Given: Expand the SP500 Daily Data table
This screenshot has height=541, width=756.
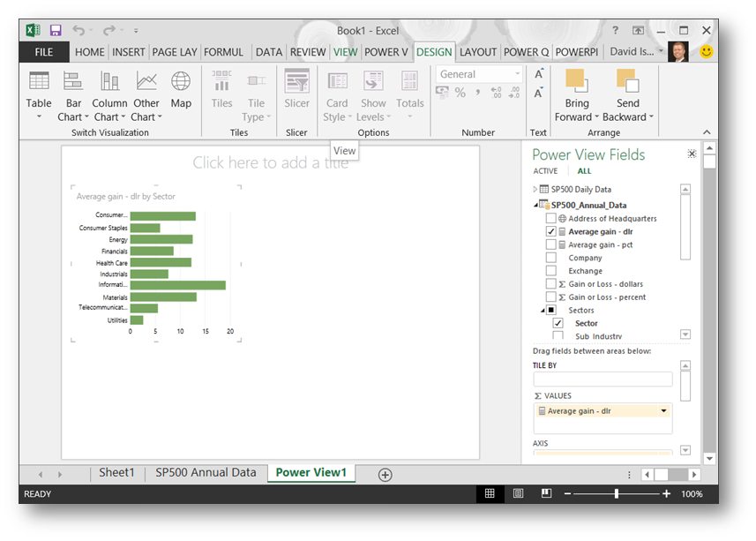Looking at the screenshot, I should click(535, 189).
